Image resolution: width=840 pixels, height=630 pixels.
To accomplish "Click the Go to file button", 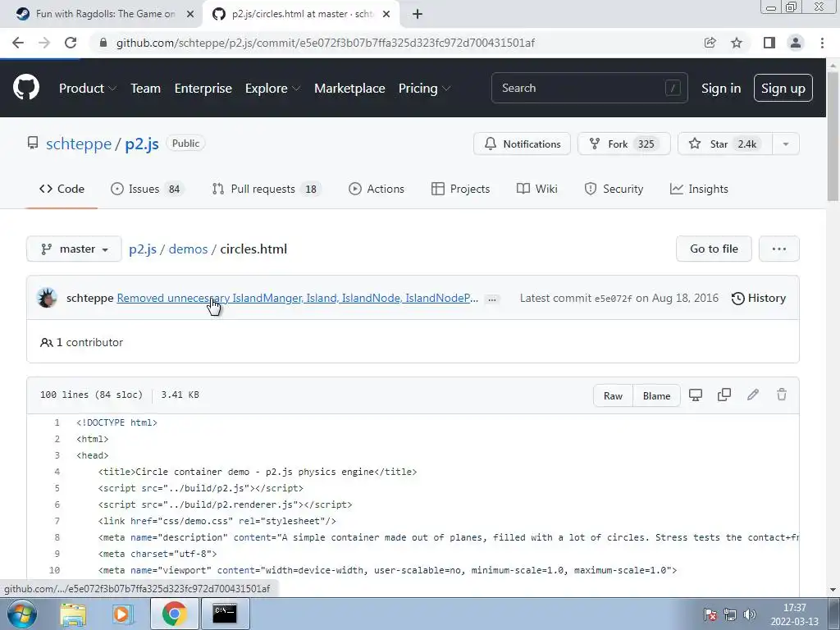I will [714, 249].
